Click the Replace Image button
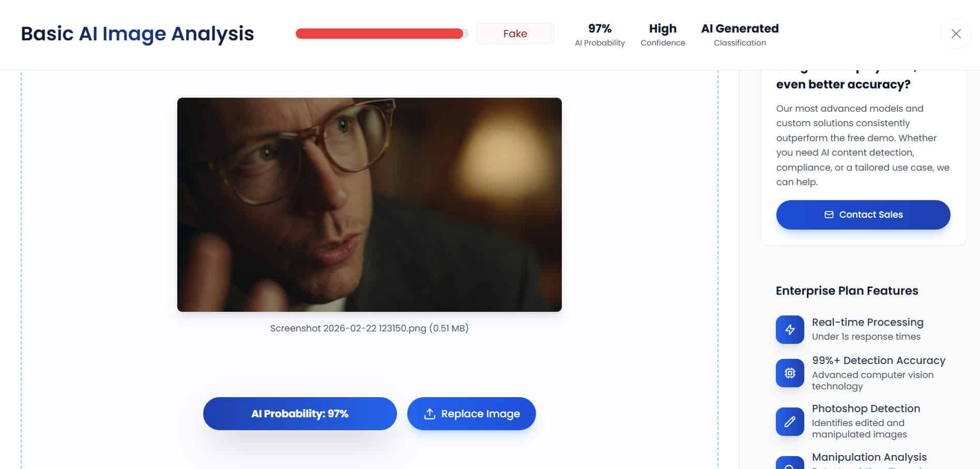The height and width of the screenshot is (469, 980). click(471, 414)
